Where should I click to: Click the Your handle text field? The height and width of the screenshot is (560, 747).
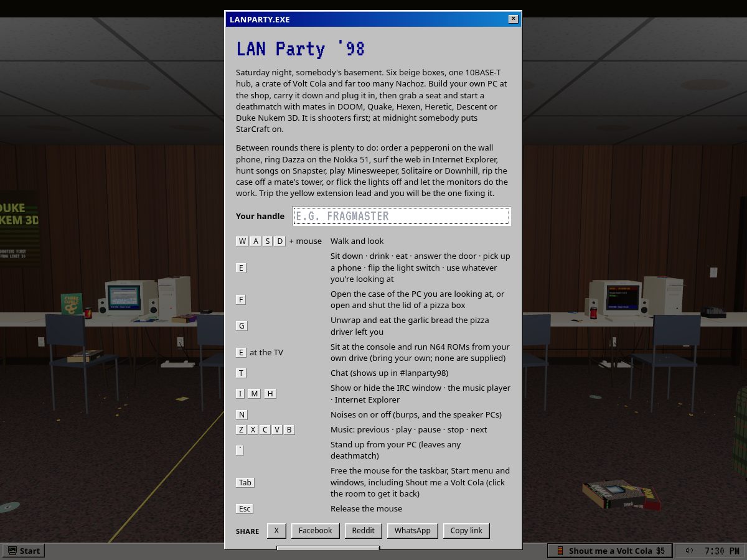point(402,216)
